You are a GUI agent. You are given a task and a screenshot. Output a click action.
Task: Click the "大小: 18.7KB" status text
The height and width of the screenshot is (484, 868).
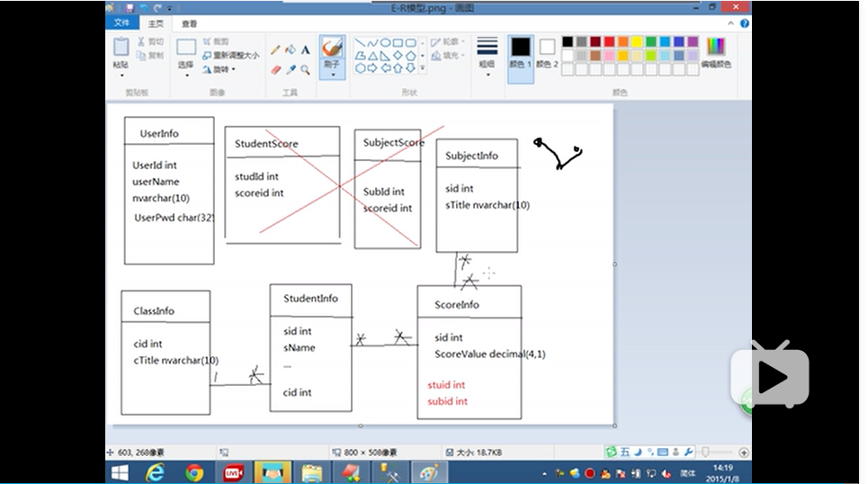pos(479,453)
